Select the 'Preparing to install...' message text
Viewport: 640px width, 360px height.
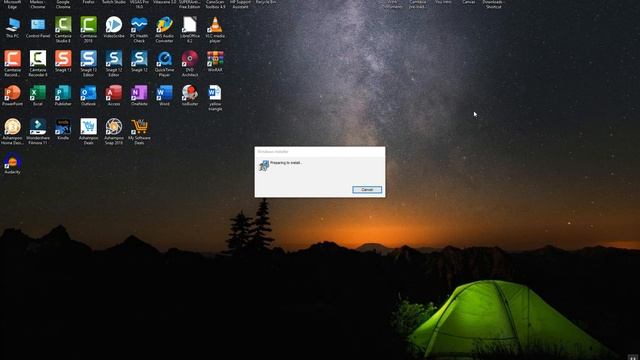(286, 162)
